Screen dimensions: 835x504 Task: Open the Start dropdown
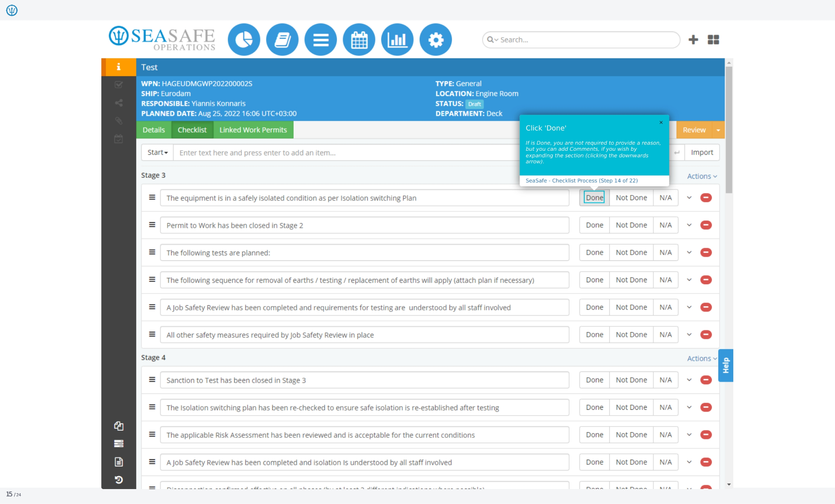157,153
